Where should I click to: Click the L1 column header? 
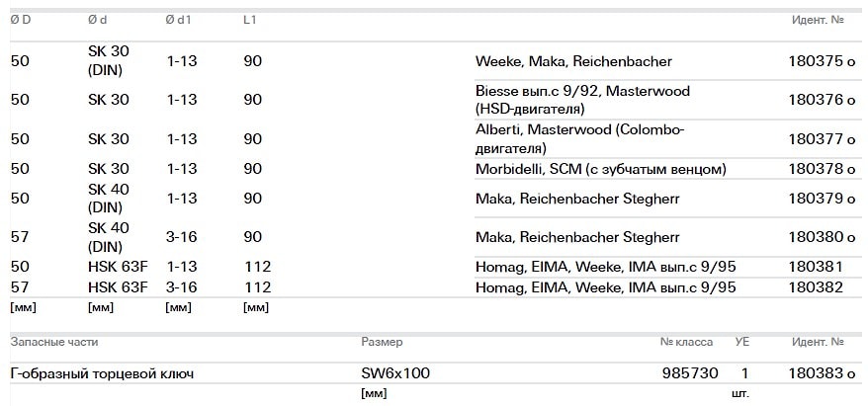pyautogui.click(x=250, y=20)
